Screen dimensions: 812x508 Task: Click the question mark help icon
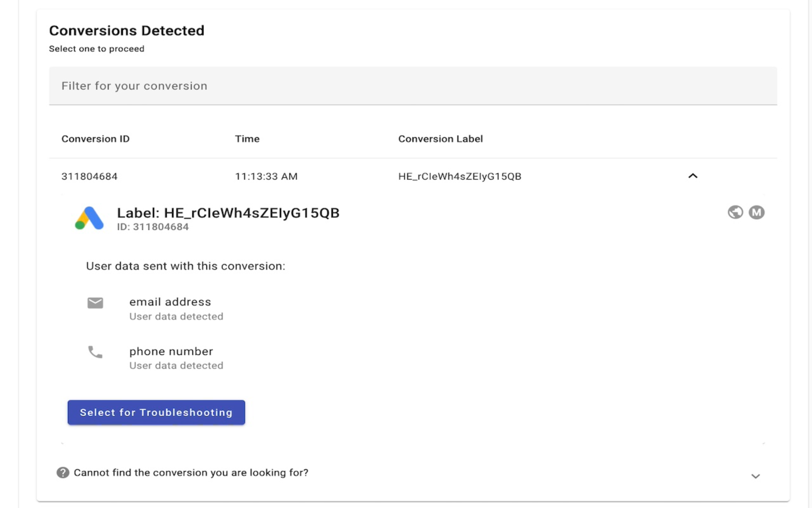tap(63, 473)
